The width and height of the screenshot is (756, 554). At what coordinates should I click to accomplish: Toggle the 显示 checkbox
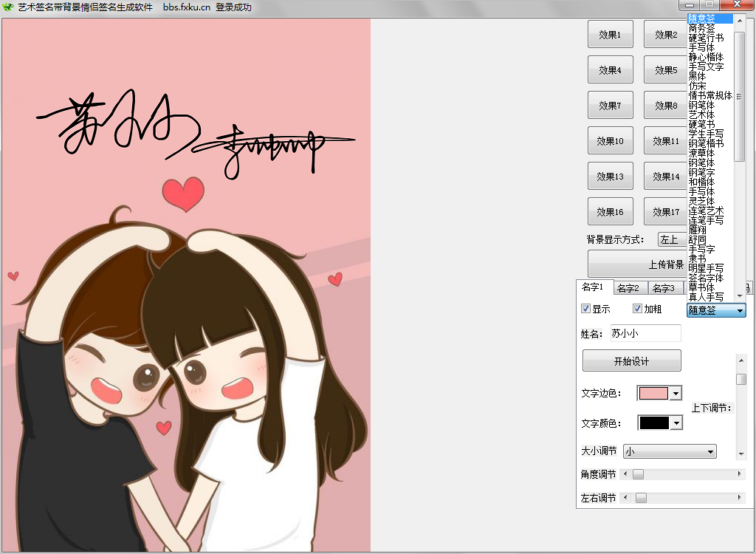coord(586,309)
